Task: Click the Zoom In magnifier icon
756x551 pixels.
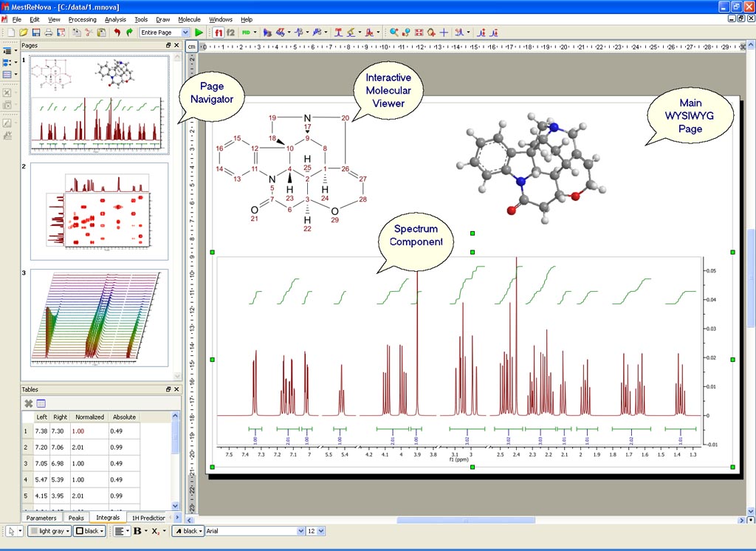Action: click(x=394, y=32)
